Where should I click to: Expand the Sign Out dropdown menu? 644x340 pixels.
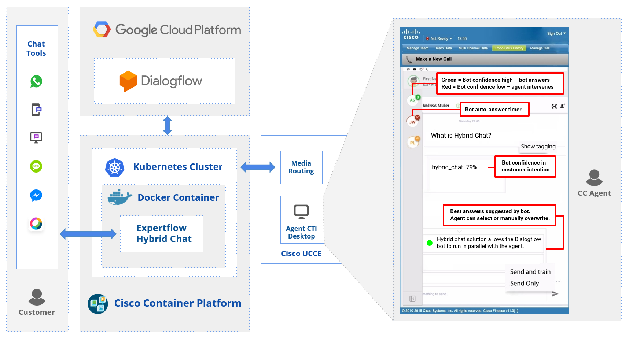click(556, 33)
